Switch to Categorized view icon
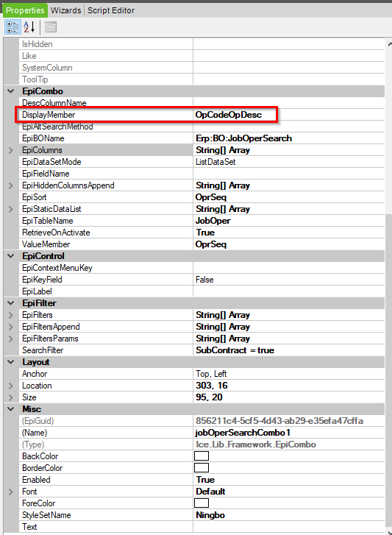Viewport: 392px width, 535px height. [x=13, y=27]
